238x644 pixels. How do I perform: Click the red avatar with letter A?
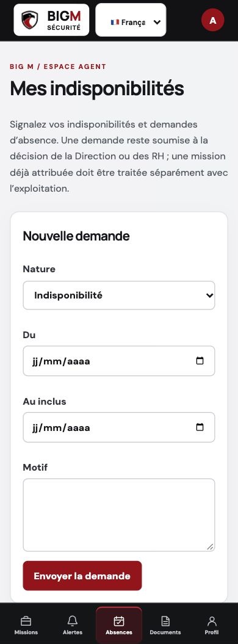coord(212,20)
